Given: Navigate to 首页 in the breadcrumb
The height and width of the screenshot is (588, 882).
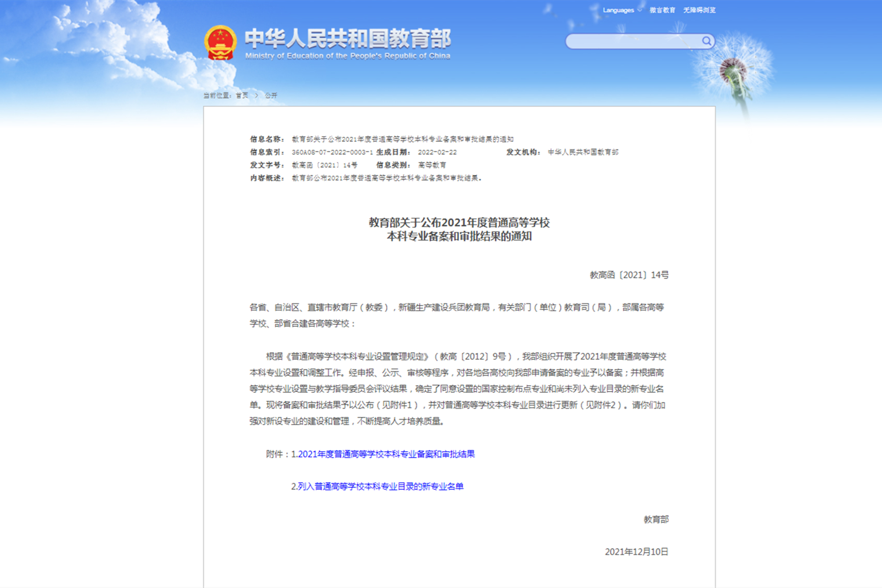Looking at the screenshot, I should (242, 95).
